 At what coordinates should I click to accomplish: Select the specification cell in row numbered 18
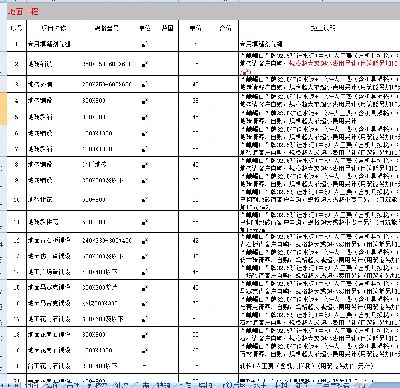pyautogui.click(x=107, y=334)
